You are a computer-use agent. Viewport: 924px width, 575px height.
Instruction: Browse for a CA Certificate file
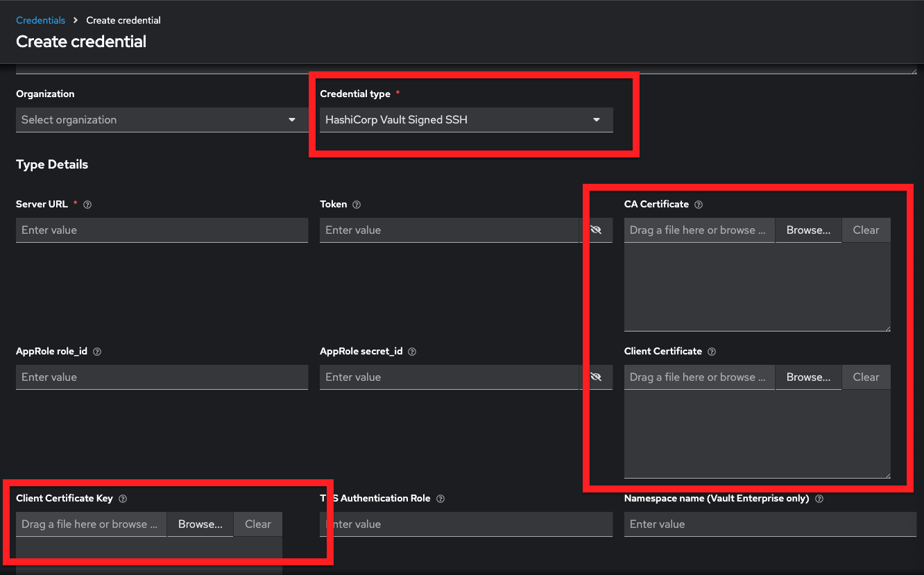[x=808, y=230]
